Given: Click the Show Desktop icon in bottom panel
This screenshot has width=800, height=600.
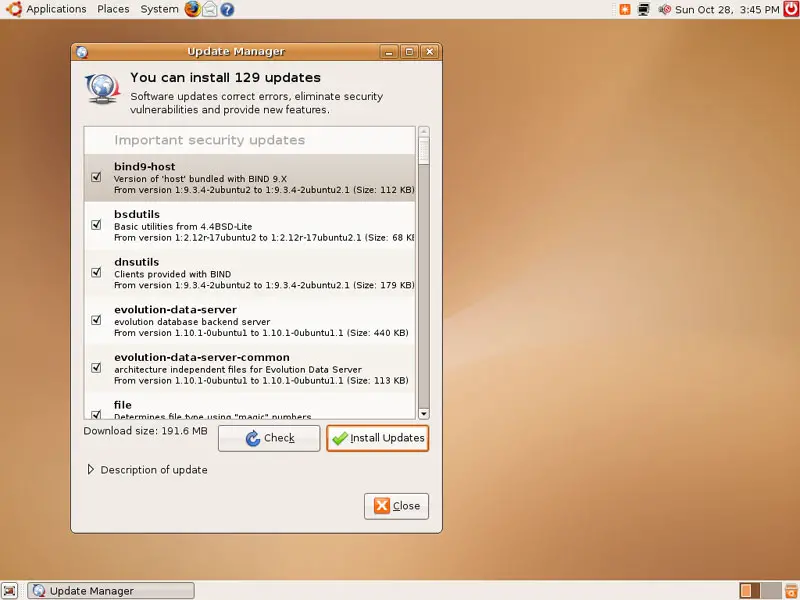Looking at the screenshot, I should [10, 590].
